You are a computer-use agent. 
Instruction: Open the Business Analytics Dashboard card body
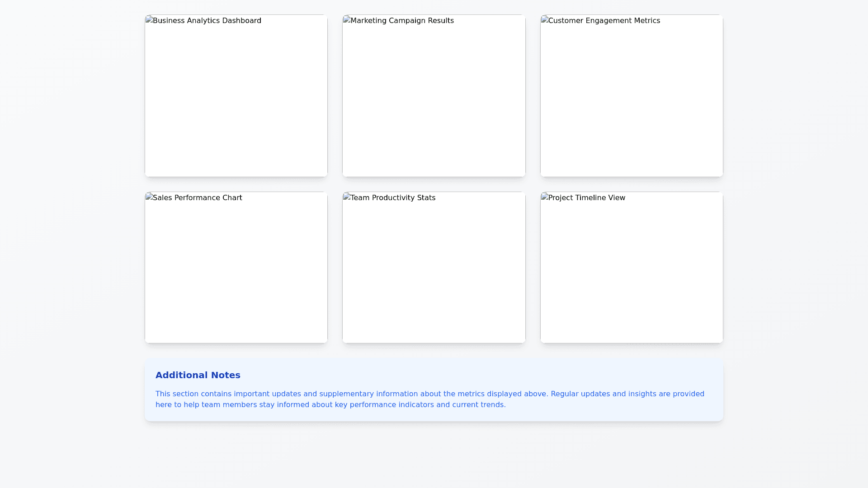[x=236, y=99]
